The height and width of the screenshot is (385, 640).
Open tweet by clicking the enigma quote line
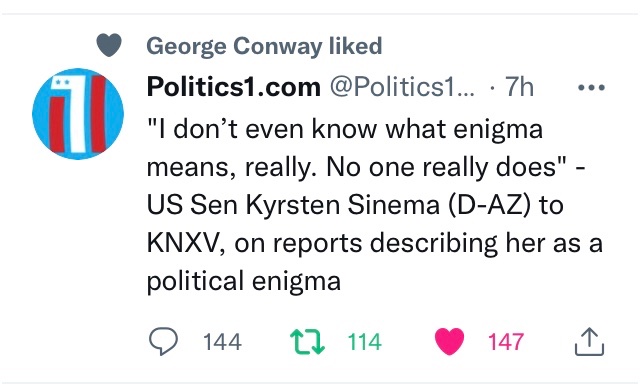[x=345, y=130]
